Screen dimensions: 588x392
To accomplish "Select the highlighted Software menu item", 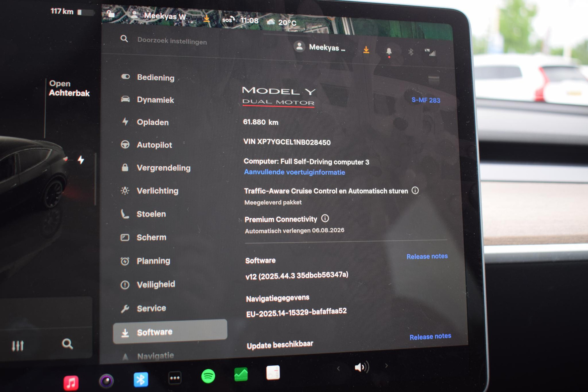I will click(170, 332).
